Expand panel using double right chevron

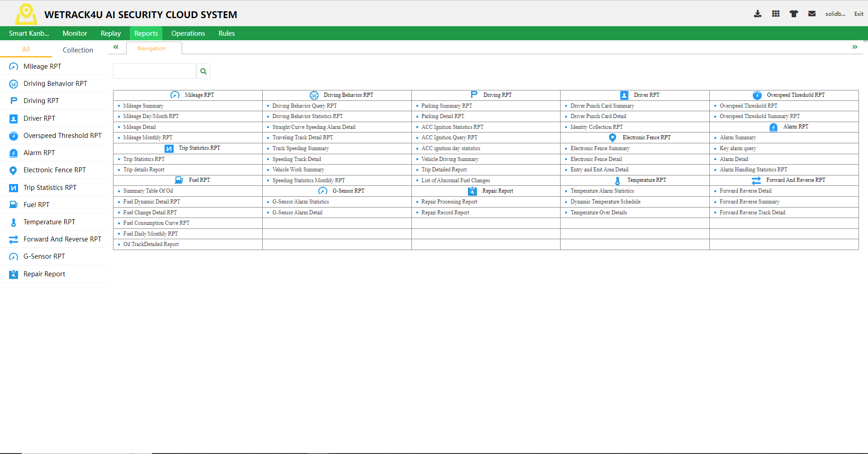(855, 47)
